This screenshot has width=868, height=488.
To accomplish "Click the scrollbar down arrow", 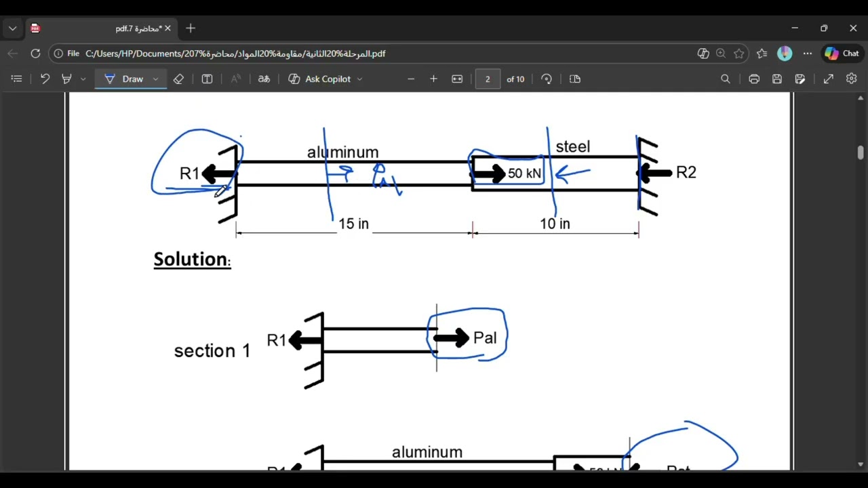I will pos(861,464).
